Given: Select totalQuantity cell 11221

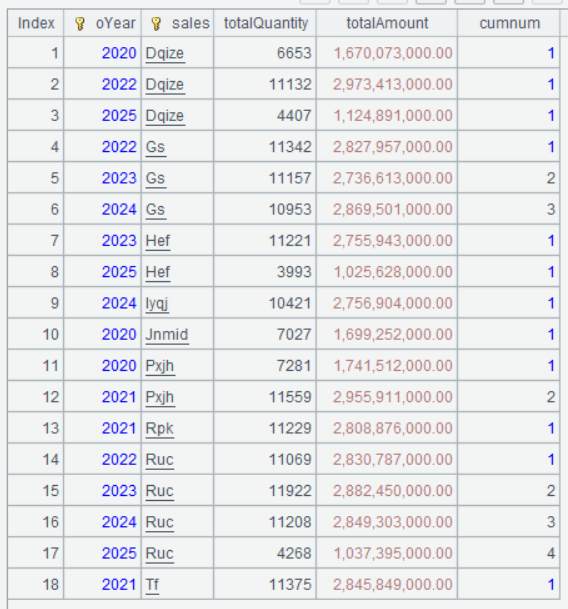Looking at the screenshot, I should [x=265, y=241].
